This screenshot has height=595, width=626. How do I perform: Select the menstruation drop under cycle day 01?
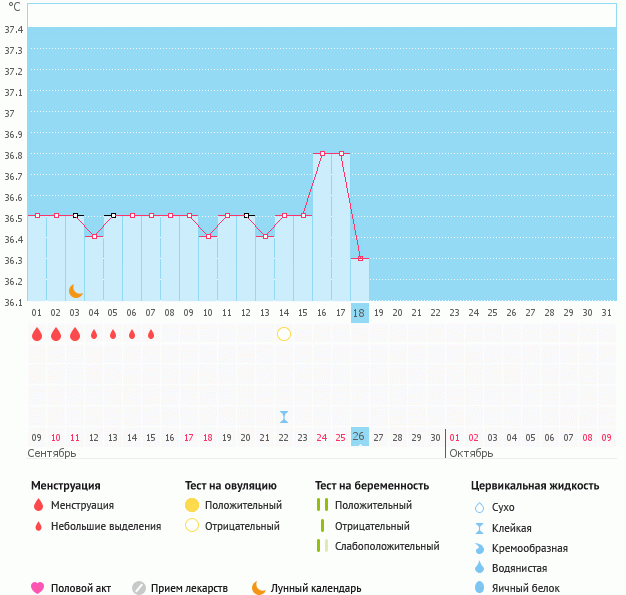coord(37,334)
